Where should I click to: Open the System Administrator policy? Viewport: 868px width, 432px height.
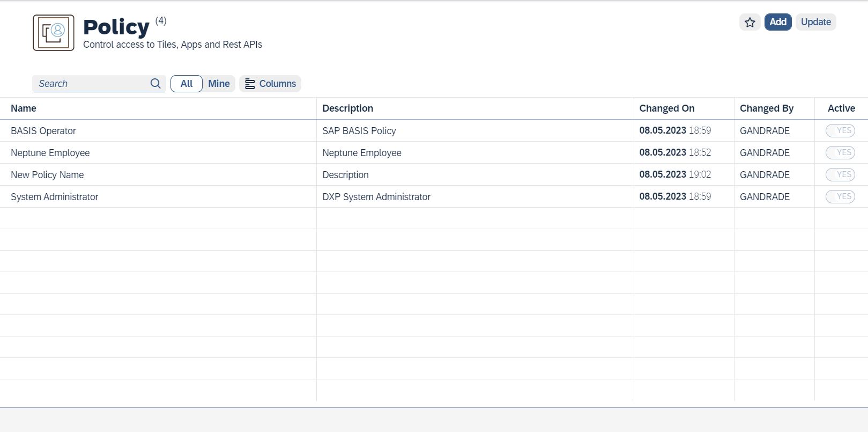tap(55, 197)
